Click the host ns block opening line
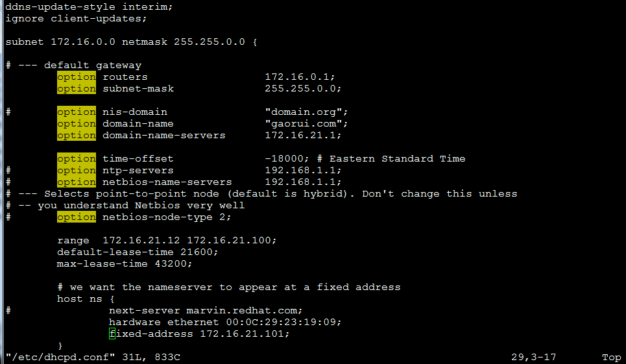 pos(86,299)
